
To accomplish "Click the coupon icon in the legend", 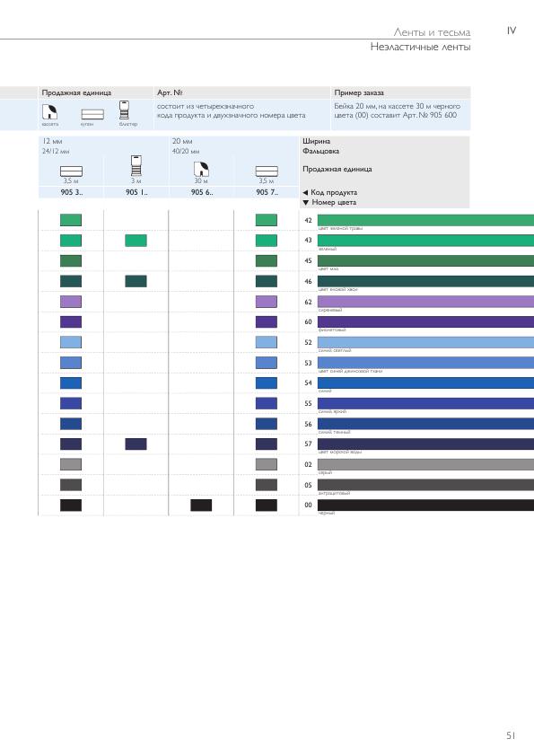I will point(92,114).
